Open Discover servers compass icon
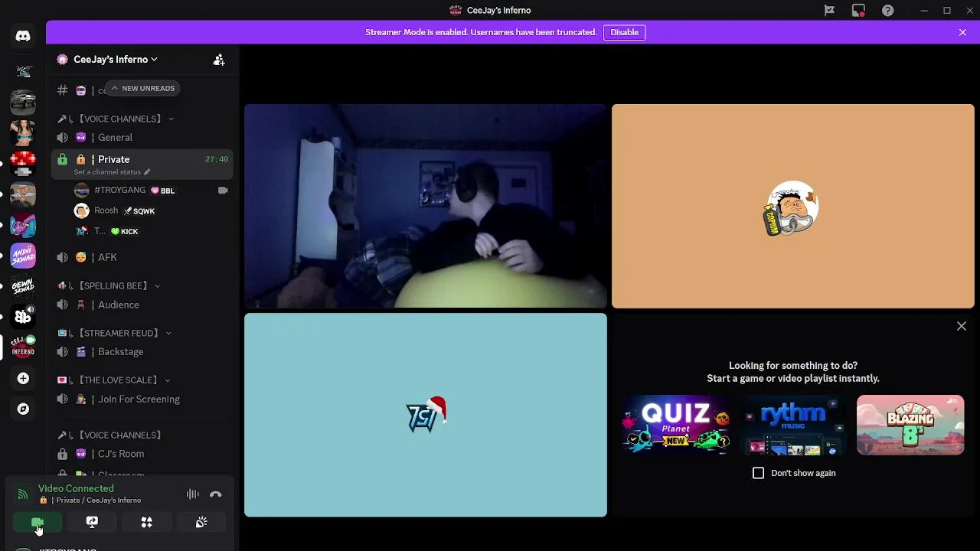 (x=23, y=409)
